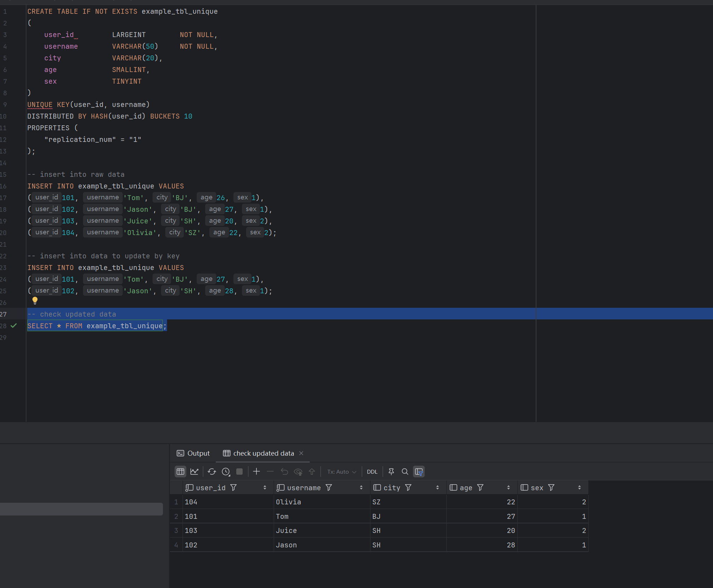The width and height of the screenshot is (713, 588).
Task: Click the executed checkmark in gutter
Action: pyautogui.click(x=14, y=326)
